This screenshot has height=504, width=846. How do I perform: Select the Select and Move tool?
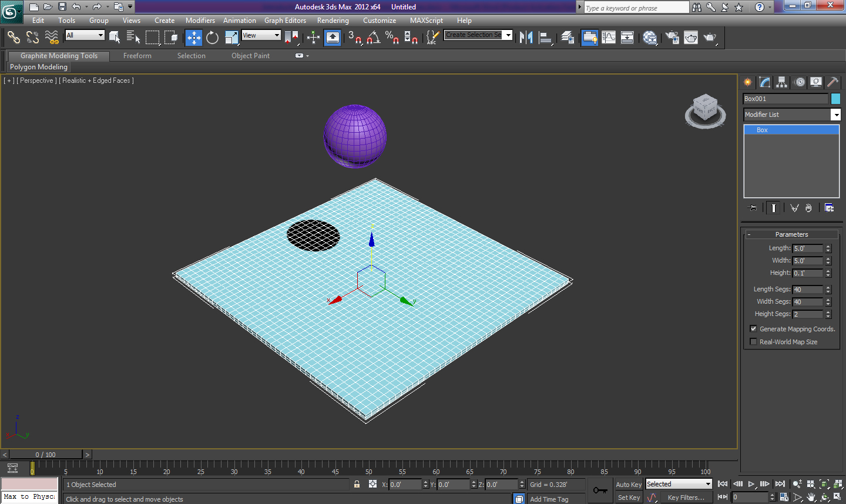(193, 38)
